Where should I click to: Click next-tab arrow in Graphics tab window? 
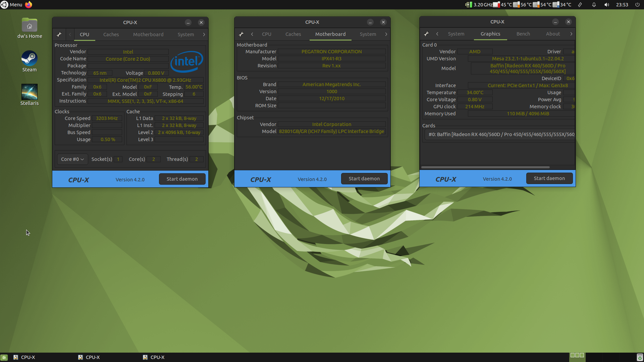[571, 34]
